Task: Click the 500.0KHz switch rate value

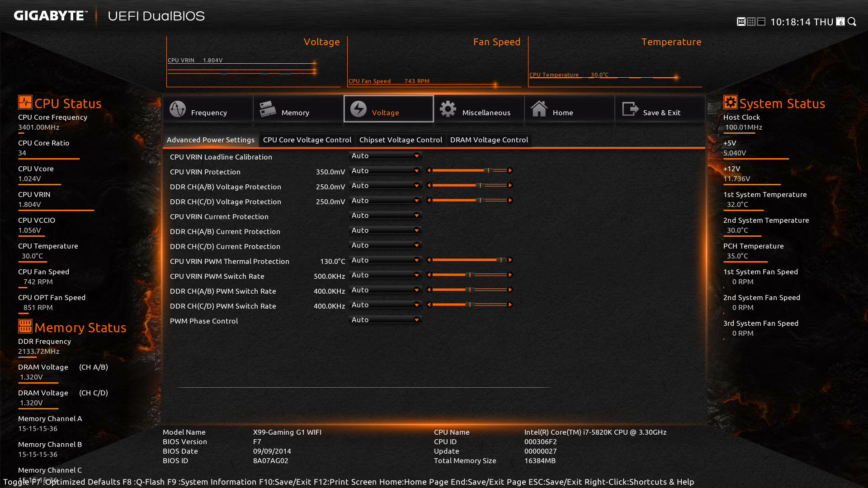Action: click(329, 276)
